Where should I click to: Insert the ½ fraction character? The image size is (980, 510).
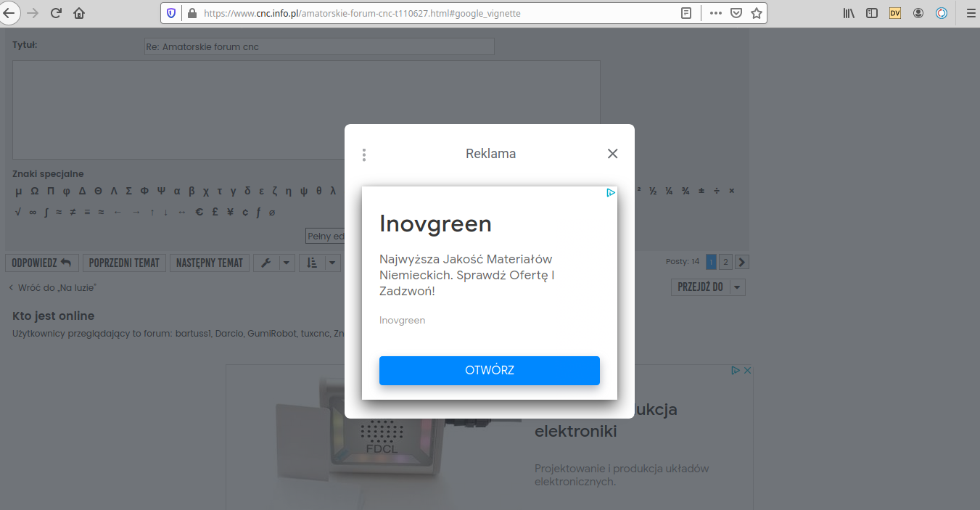click(653, 191)
